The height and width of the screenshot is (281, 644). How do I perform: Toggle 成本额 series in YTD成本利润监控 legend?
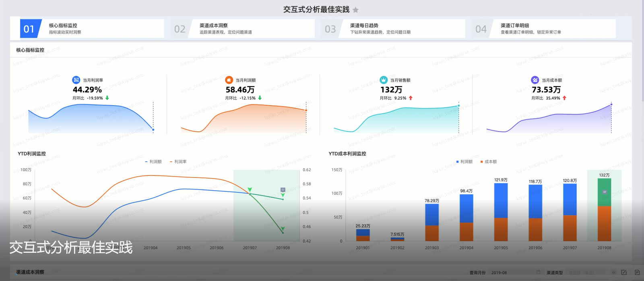[488, 162]
